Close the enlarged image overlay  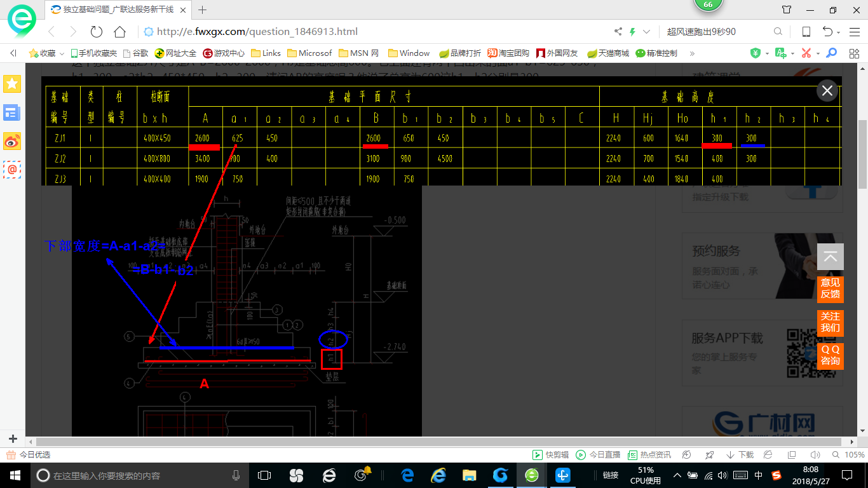tap(827, 91)
